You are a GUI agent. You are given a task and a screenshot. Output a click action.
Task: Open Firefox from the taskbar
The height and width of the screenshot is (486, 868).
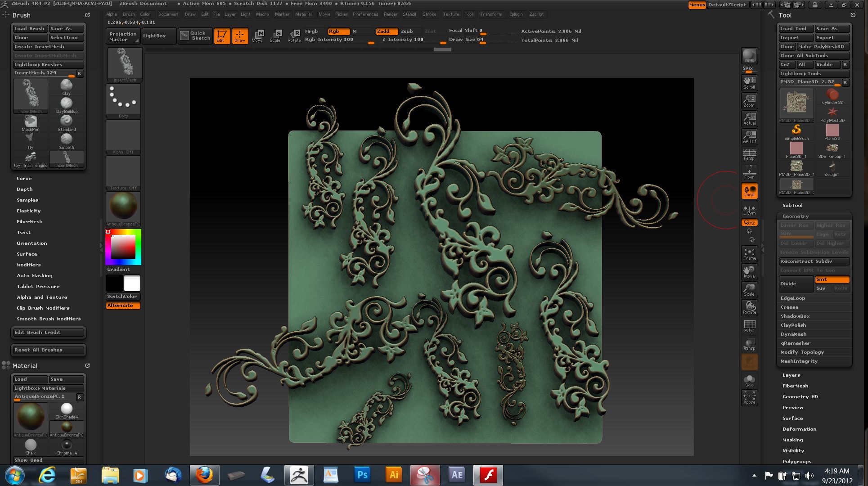(205, 475)
